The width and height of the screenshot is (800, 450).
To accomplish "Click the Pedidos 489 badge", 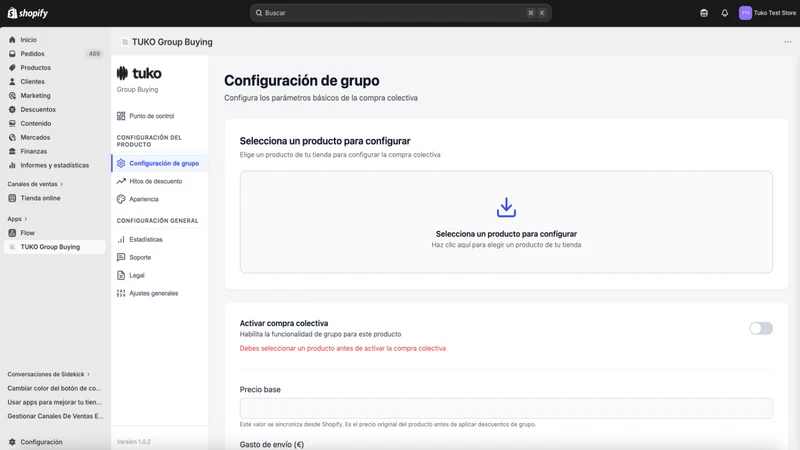I will 94,54.
